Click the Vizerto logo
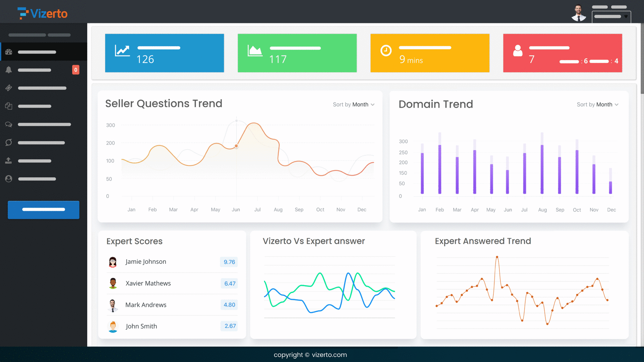The image size is (644, 362). tap(43, 13)
